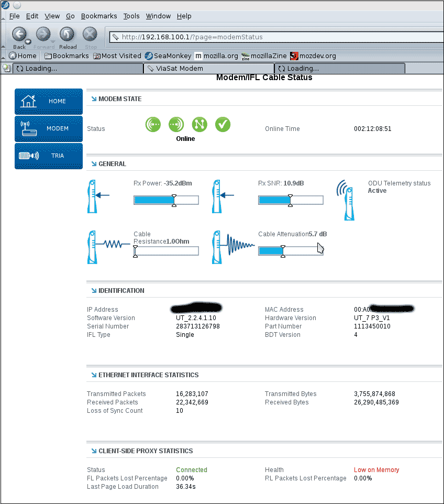Open the Most Visited bookmark folder
This screenshot has height=504, width=444.
click(117, 56)
